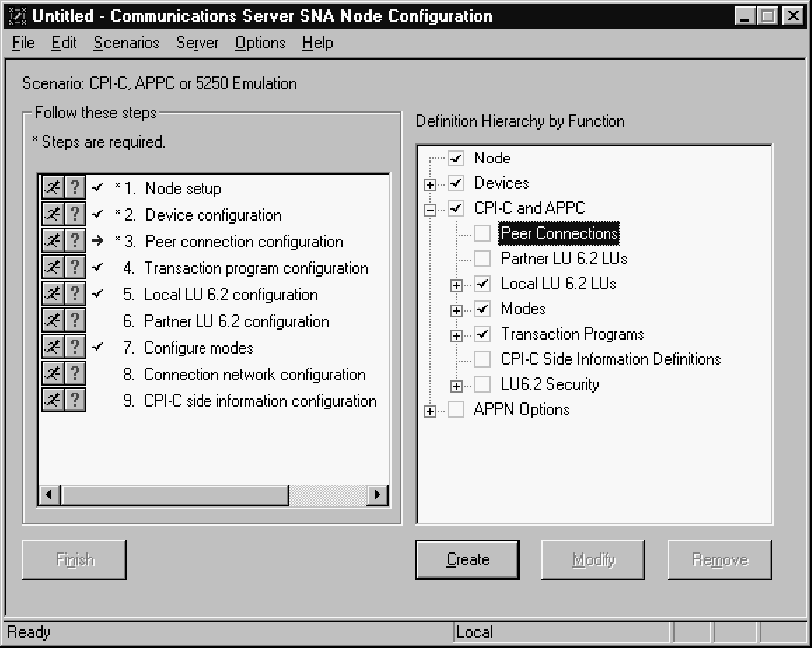The width and height of the screenshot is (812, 648).
Task: Run the Node setup step icon
Action: [52, 187]
